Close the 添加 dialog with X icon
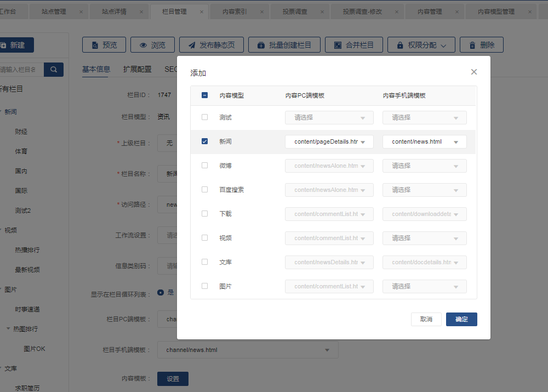This screenshot has height=392, width=548. click(x=474, y=72)
